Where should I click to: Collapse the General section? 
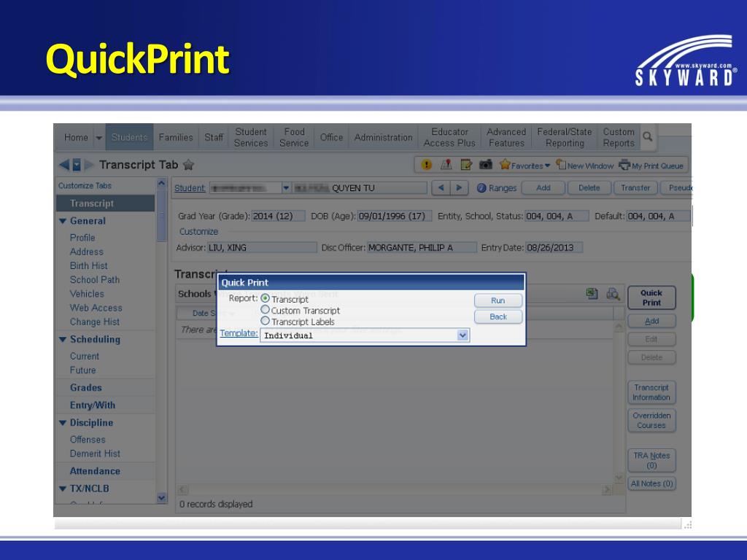tap(63, 221)
